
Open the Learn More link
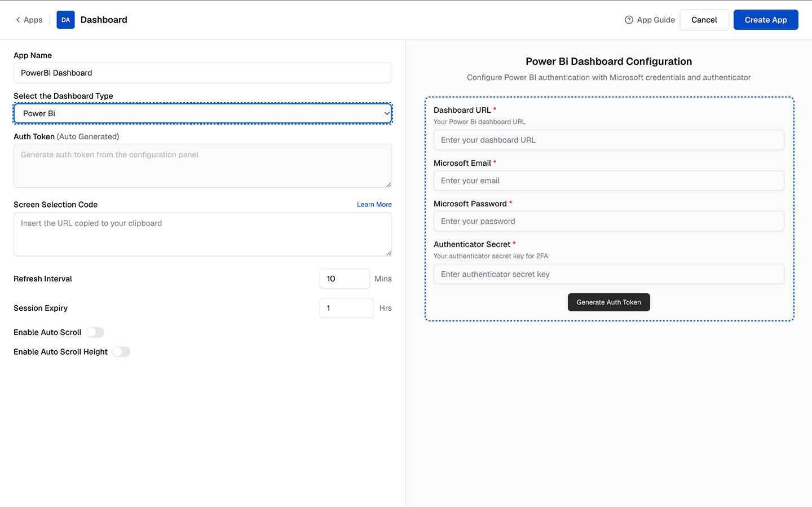click(x=374, y=205)
